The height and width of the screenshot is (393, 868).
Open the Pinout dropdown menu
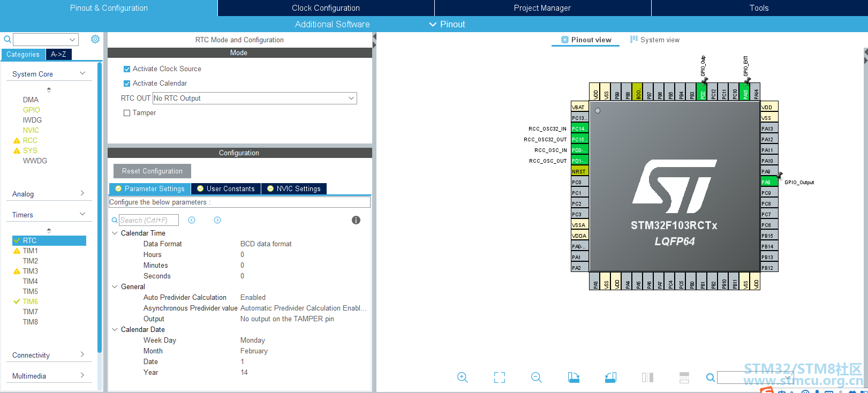447,24
